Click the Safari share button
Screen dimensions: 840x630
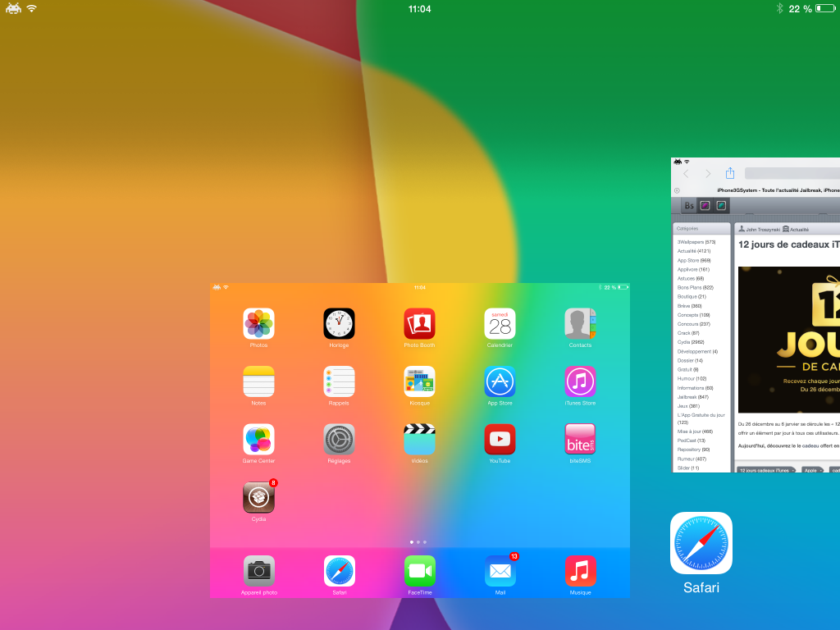click(729, 173)
